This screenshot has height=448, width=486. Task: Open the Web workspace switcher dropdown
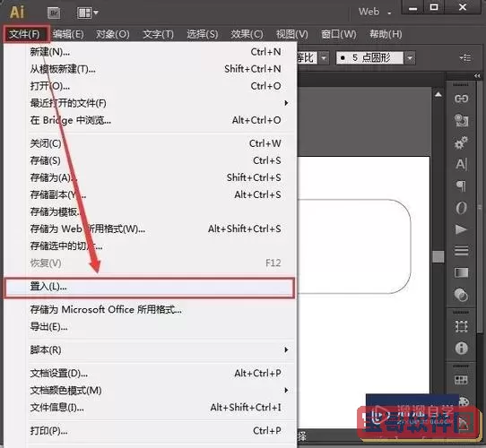375,12
